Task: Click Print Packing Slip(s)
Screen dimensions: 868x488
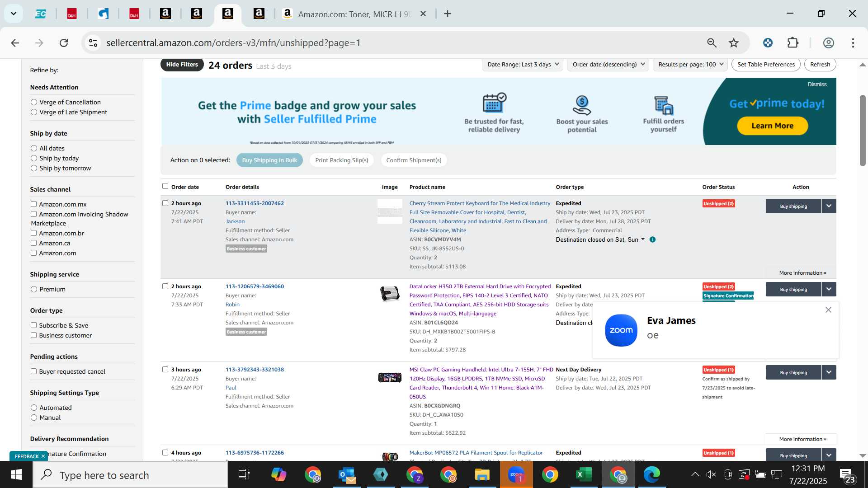Action: pyautogui.click(x=342, y=160)
